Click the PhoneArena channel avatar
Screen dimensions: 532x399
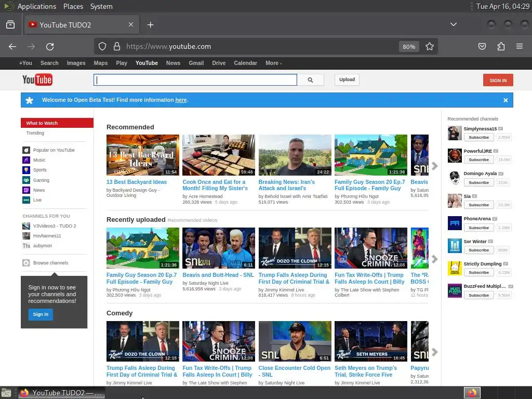pos(455,223)
